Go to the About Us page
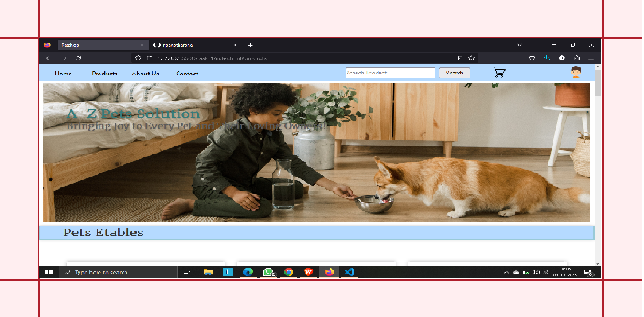 click(x=145, y=73)
